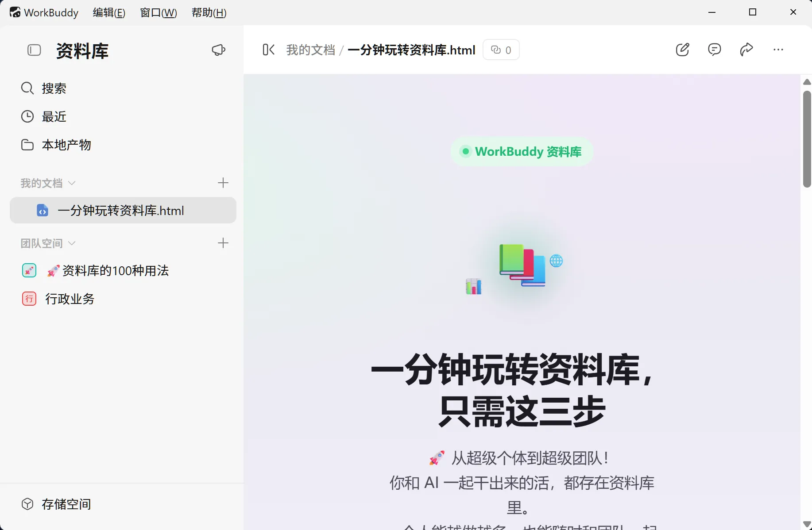Click the WorkBuddy 资料库 green badge
Viewport: 812px width, 530px height.
point(522,152)
